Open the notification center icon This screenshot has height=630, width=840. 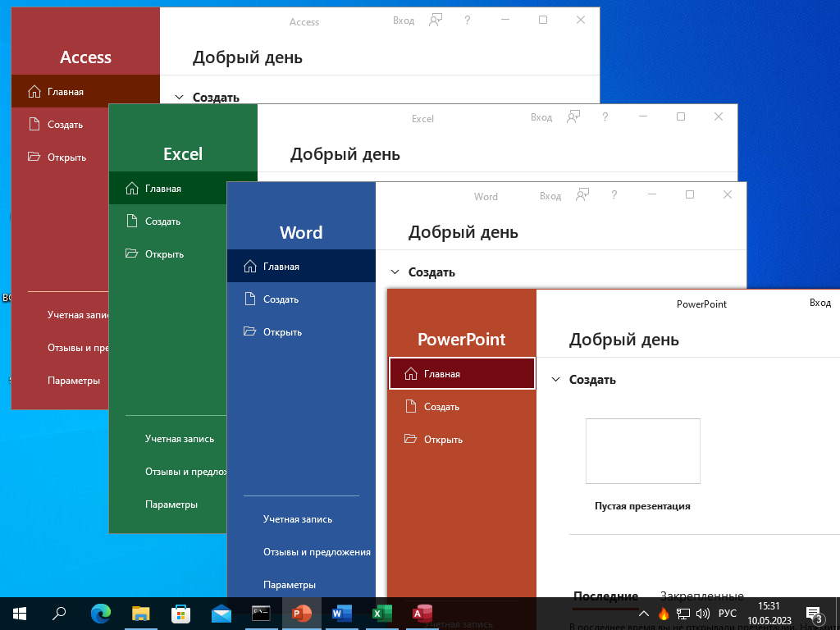[x=815, y=614]
